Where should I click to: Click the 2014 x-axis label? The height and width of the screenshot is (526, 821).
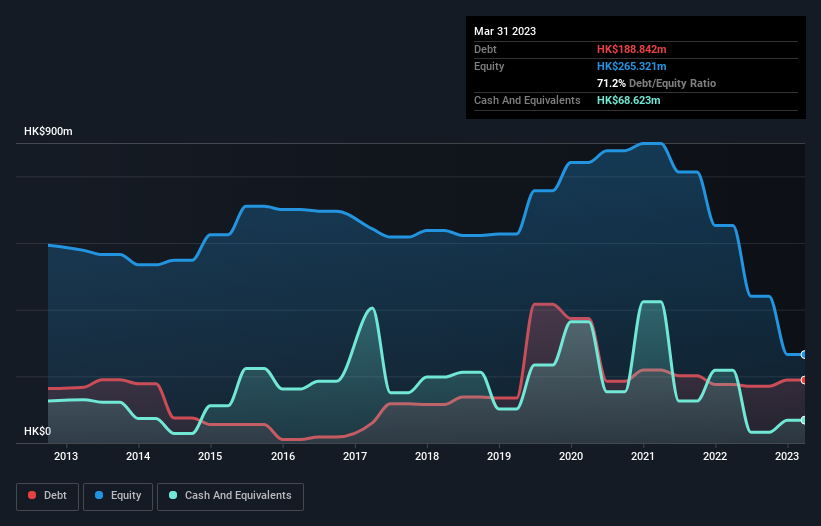tap(138, 456)
